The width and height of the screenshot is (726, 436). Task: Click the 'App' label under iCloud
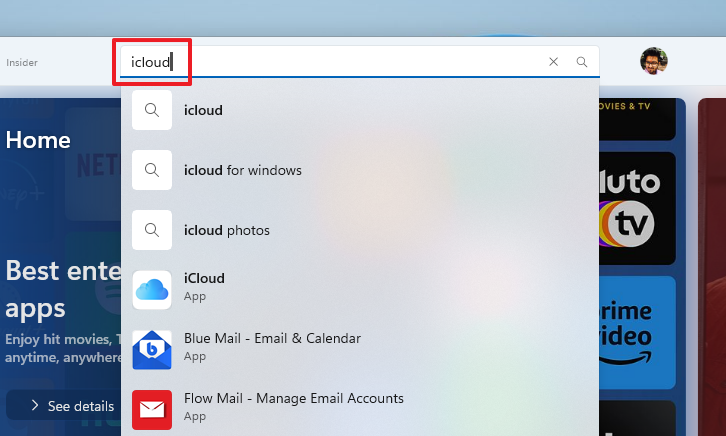pos(194,297)
